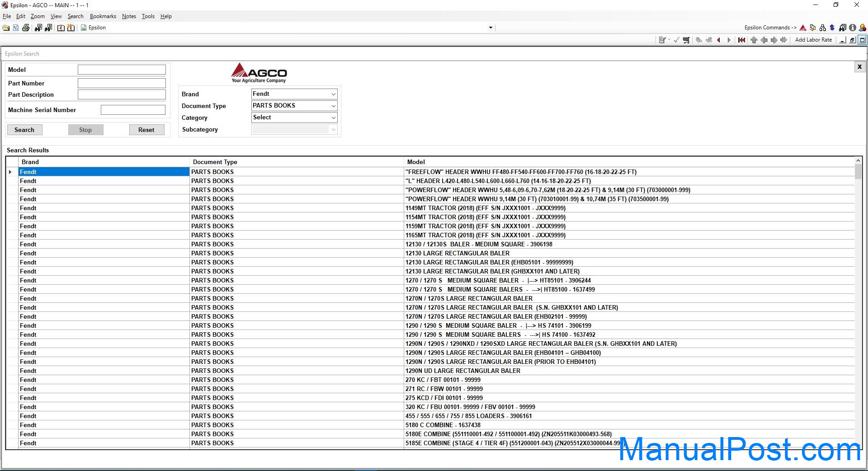Click the results scrollbar up arrow
The height and width of the screenshot is (471, 868).
pyautogui.click(x=858, y=160)
